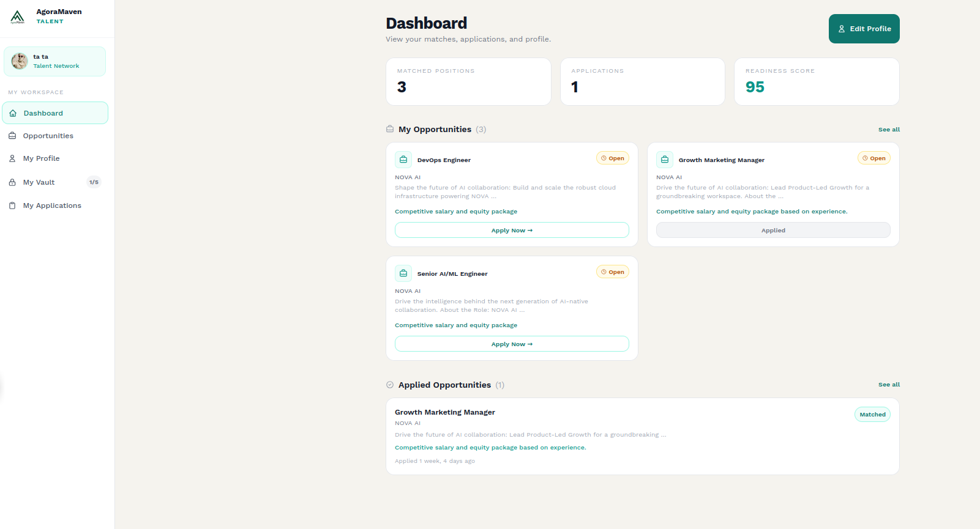Click the Applied Opportunities section heading
This screenshot has width=980, height=529.
point(444,385)
